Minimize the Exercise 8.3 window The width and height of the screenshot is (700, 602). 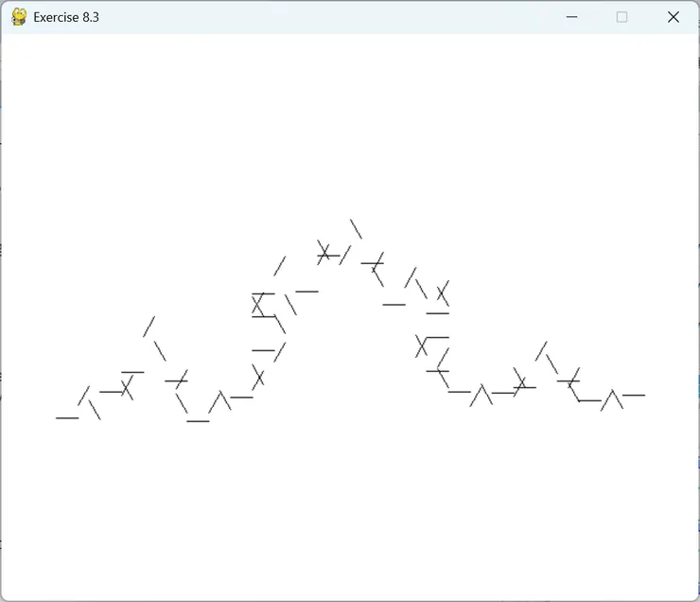coord(572,17)
